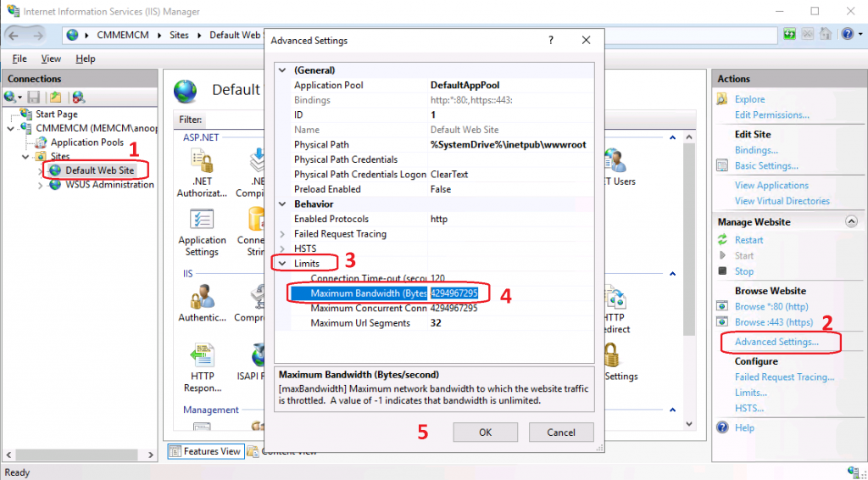868x480 pixels.
Task: Click the Forward navigation arrow
Action: click(x=37, y=36)
